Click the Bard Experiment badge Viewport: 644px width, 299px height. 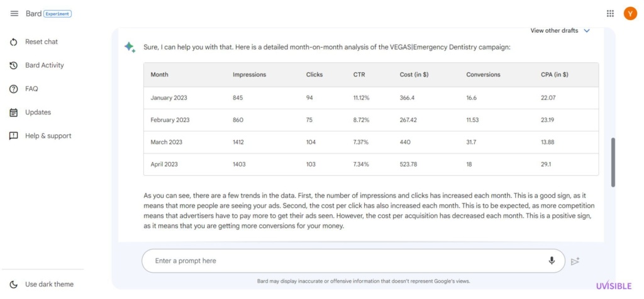(57, 14)
